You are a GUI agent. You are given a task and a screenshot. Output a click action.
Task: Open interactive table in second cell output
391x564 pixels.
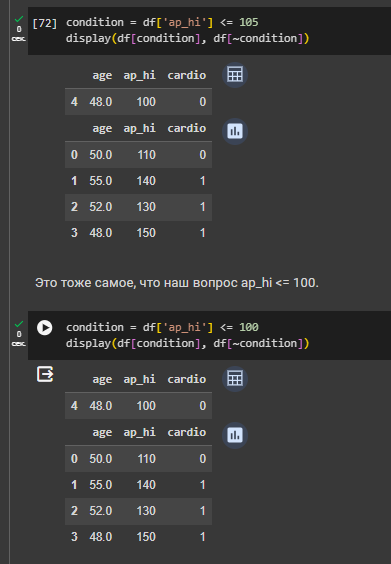point(235,379)
